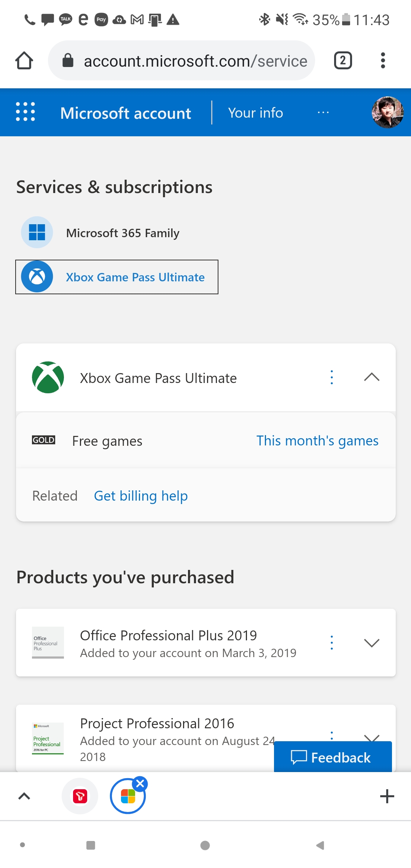Add a new tab with plus icon
The height and width of the screenshot is (868, 411).
click(x=387, y=796)
